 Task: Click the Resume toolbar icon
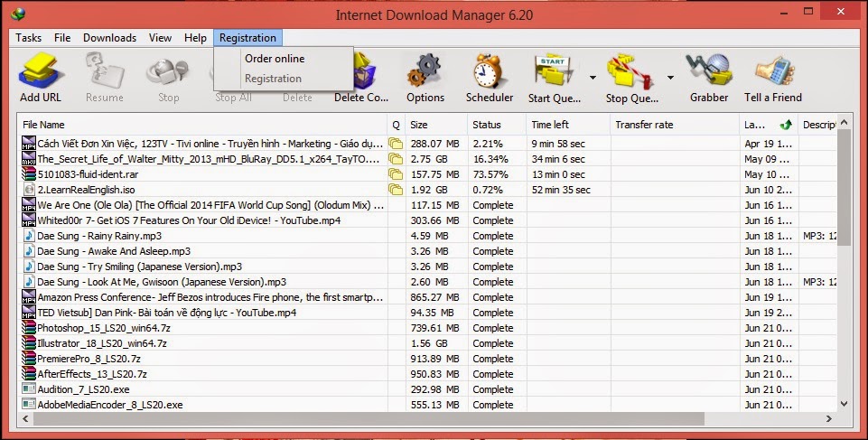[x=104, y=72]
